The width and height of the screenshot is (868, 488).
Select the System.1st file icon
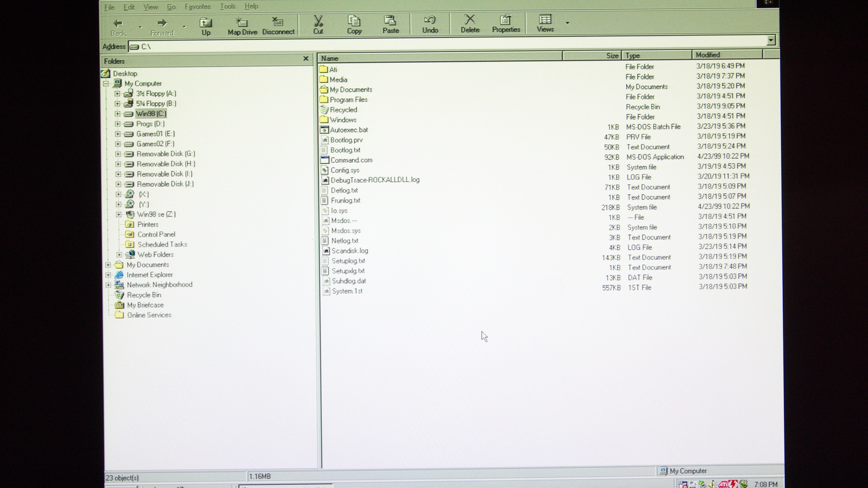click(326, 291)
